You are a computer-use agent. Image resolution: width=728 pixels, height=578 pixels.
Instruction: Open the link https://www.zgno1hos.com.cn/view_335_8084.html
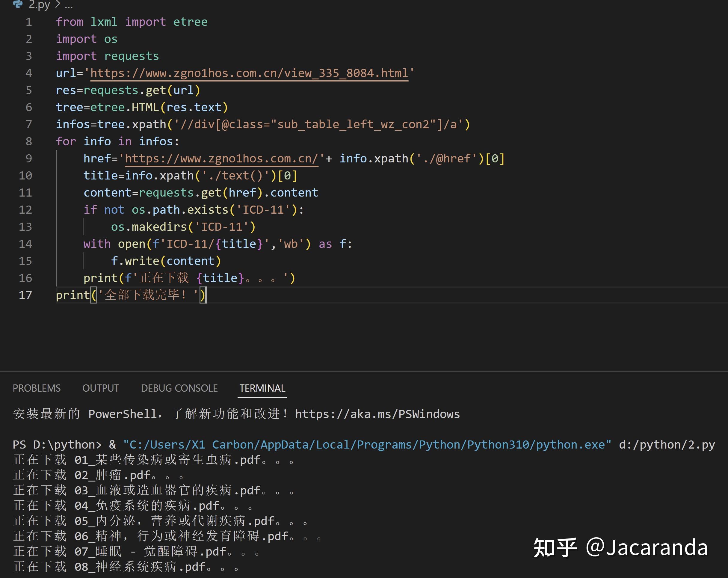(x=248, y=73)
